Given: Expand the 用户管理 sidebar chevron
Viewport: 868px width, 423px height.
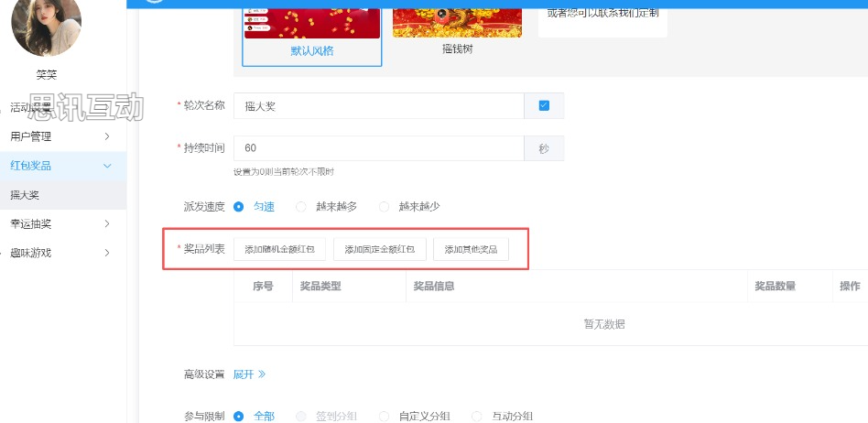Looking at the screenshot, I should coord(107,136).
